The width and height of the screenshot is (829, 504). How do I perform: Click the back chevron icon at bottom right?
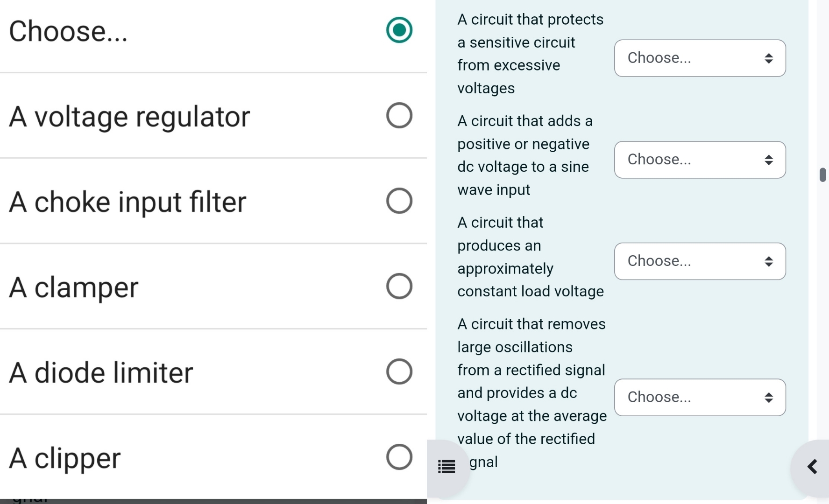[810, 467]
